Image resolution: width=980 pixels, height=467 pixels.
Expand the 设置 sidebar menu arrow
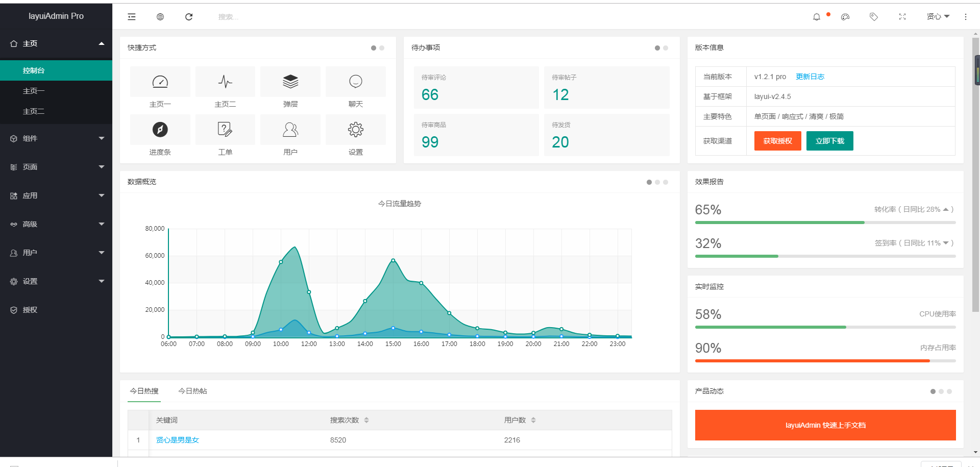coord(102,281)
